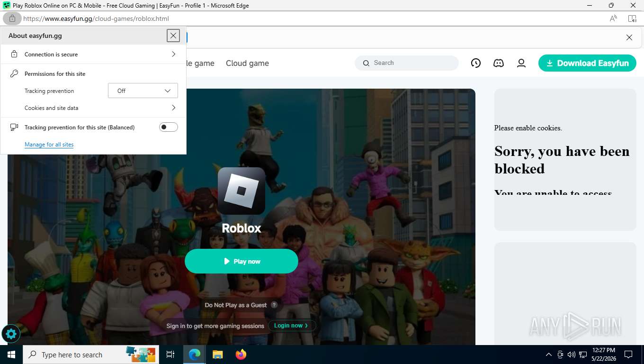The height and width of the screenshot is (364, 644).
Task: Click the Download Easyfun button
Action: pyautogui.click(x=587, y=63)
